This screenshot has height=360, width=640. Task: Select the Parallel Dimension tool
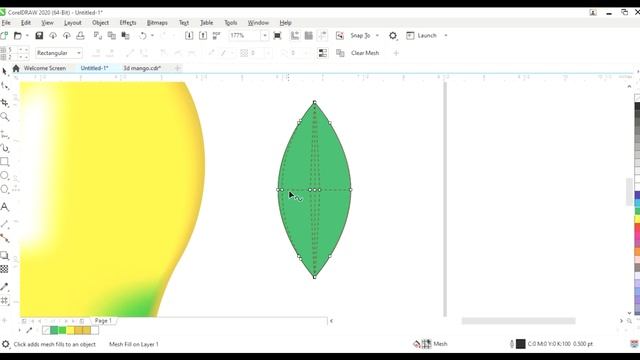(4, 224)
